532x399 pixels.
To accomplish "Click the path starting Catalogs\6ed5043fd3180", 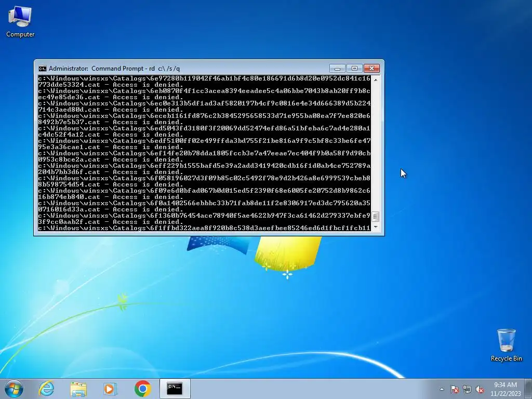I will 204,128.
